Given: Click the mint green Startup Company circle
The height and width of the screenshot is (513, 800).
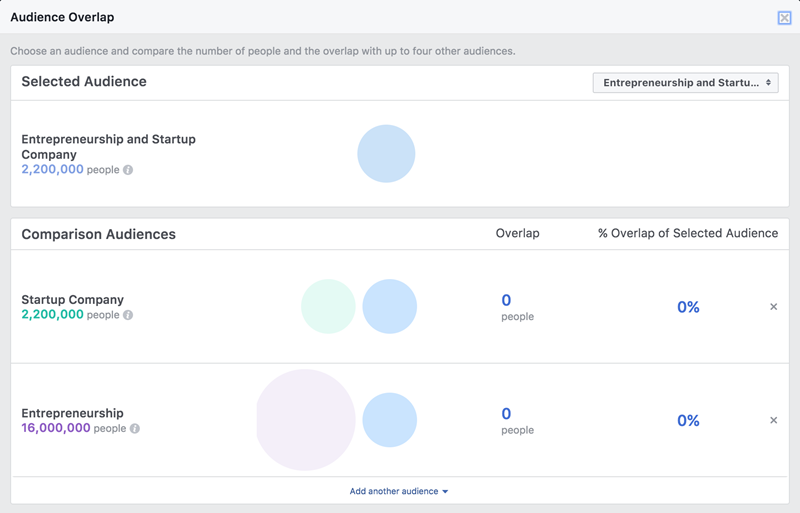Looking at the screenshot, I should [328, 306].
